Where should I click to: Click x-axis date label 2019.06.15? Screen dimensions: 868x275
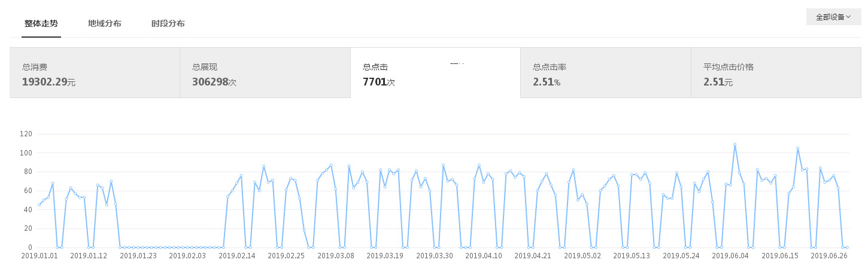click(781, 256)
